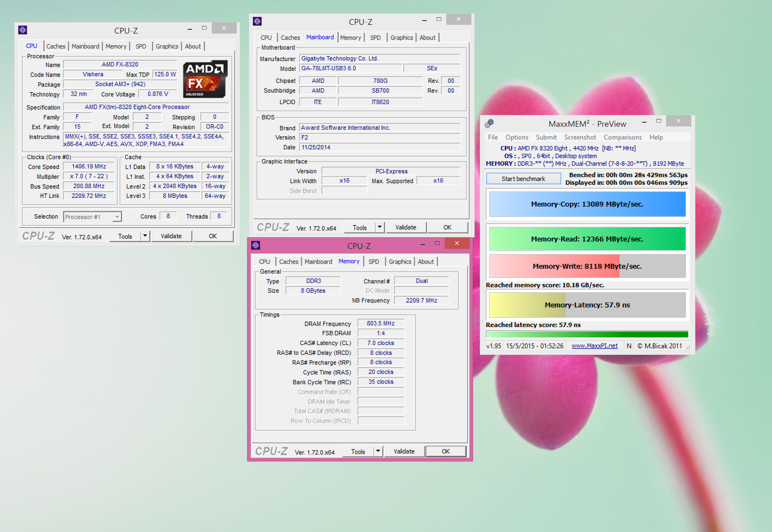The width and height of the screenshot is (772, 532).
Task: Open Mainboard tab in CPU window
Action: point(85,46)
